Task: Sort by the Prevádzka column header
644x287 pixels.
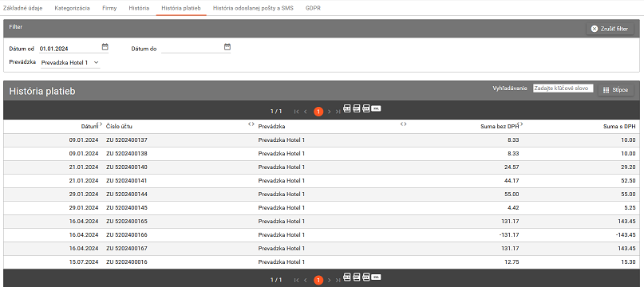Action: point(272,127)
